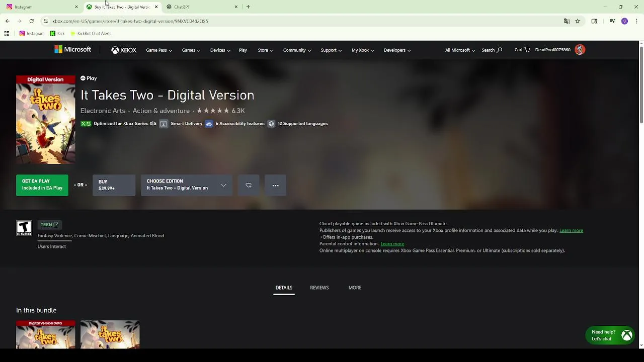Click the Smart Delivery icon
The height and width of the screenshot is (362, 644).
(164, 124)
